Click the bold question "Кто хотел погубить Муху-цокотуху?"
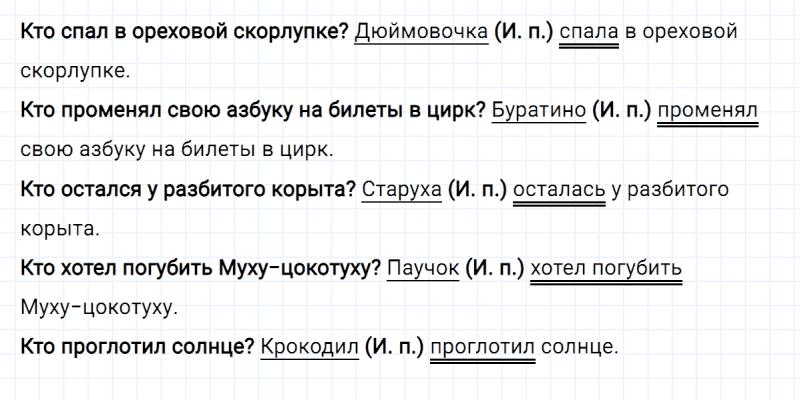 coord(200,268)
